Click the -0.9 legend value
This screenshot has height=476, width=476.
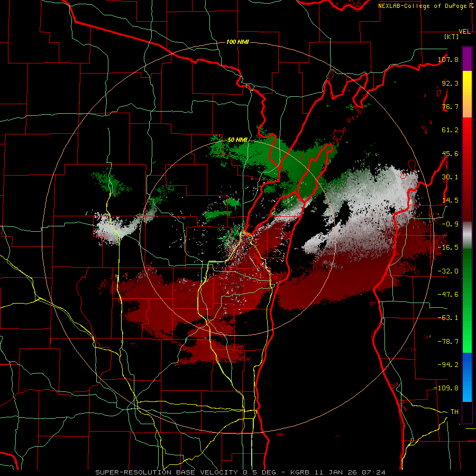coord(450,224)
